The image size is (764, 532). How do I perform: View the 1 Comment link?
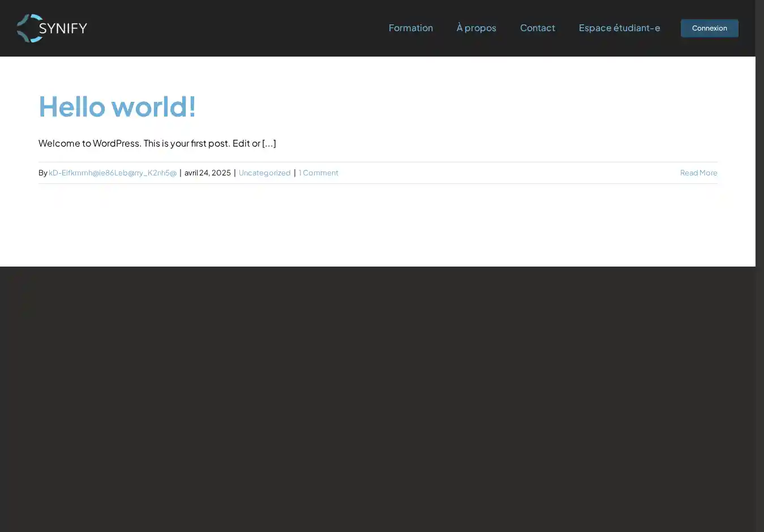coord(318,173)
